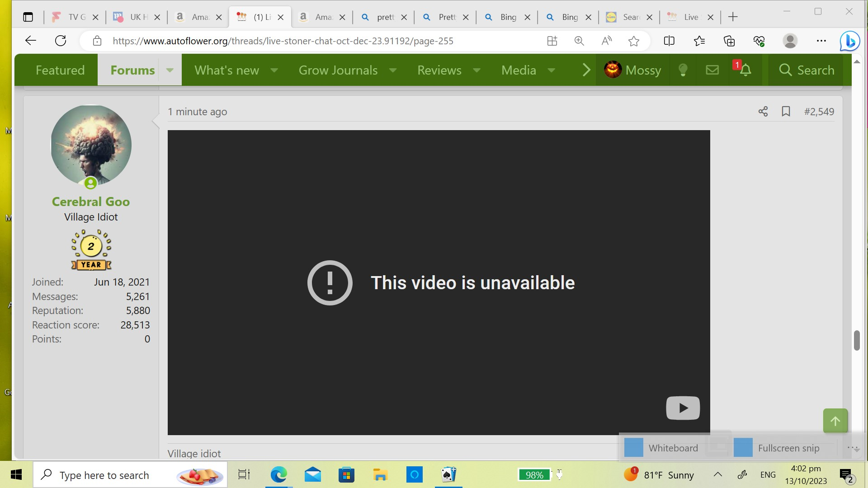Image resolution: width=868 pixels, height=488 pixels.
Task: Bookmark post #2,549
Action: (786, 112)
